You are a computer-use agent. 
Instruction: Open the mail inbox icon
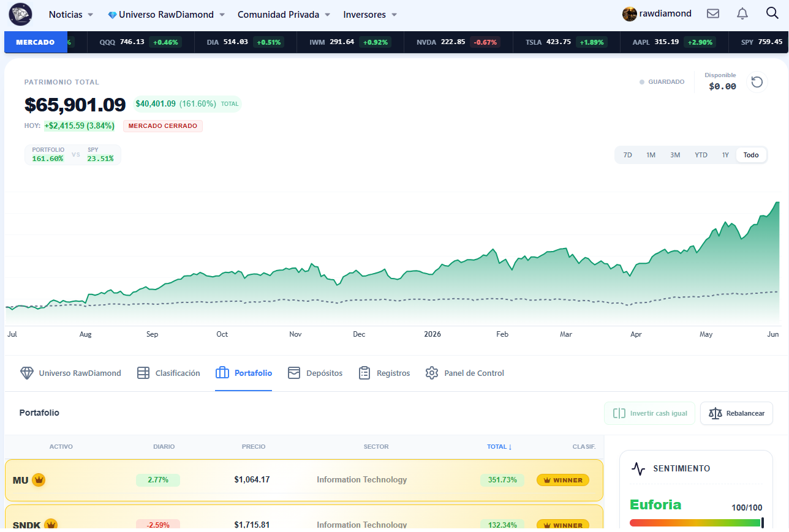pos(713,13)
